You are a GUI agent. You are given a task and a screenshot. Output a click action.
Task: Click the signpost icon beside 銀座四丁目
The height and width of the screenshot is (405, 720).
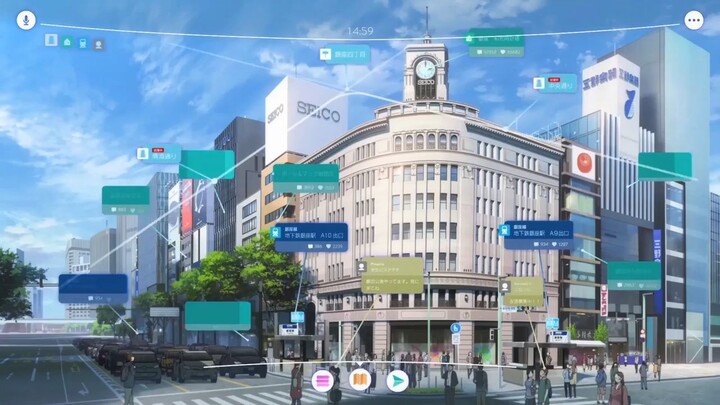326,55
